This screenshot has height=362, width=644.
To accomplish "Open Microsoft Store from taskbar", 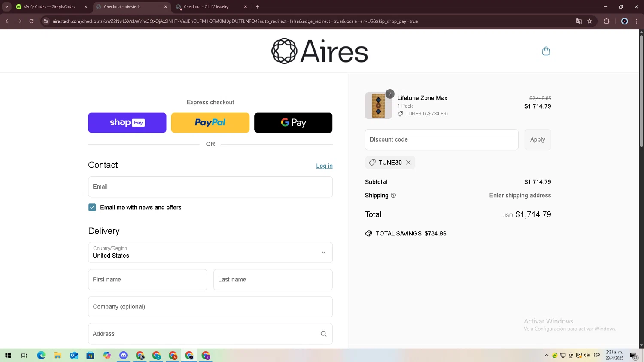I will pyautogui.click(x=90, y=356).
